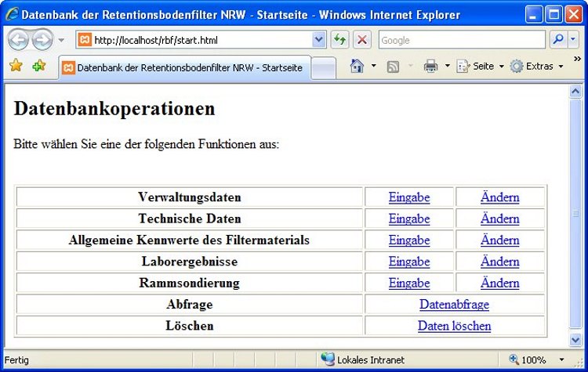Click the Add to Favorites icon
Image resolution: width=588 pixels, height=372 pixels.
click(38, 67)
